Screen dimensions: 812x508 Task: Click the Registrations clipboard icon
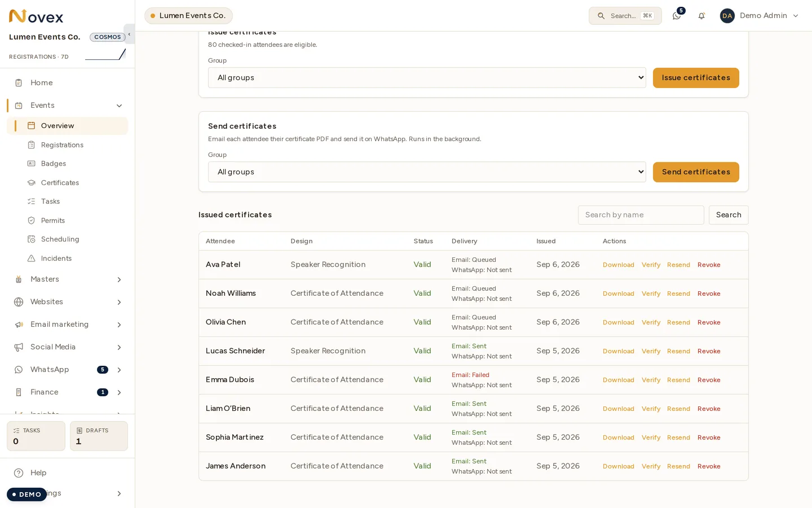32,145
